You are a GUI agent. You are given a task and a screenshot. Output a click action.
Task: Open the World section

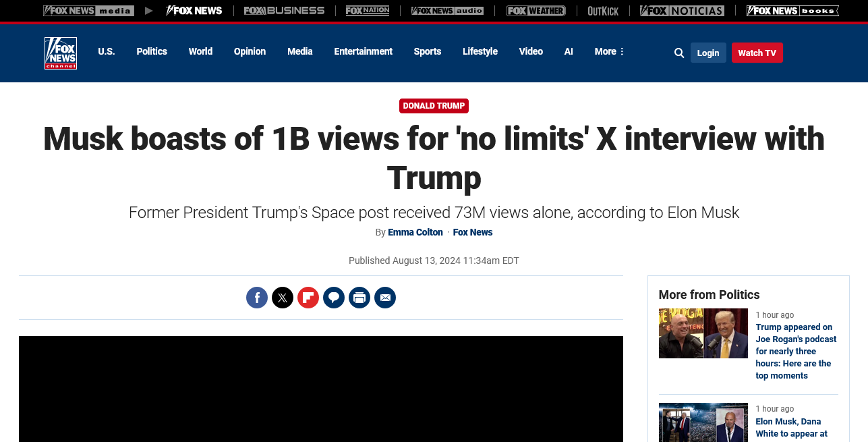[x=200, y=51]
